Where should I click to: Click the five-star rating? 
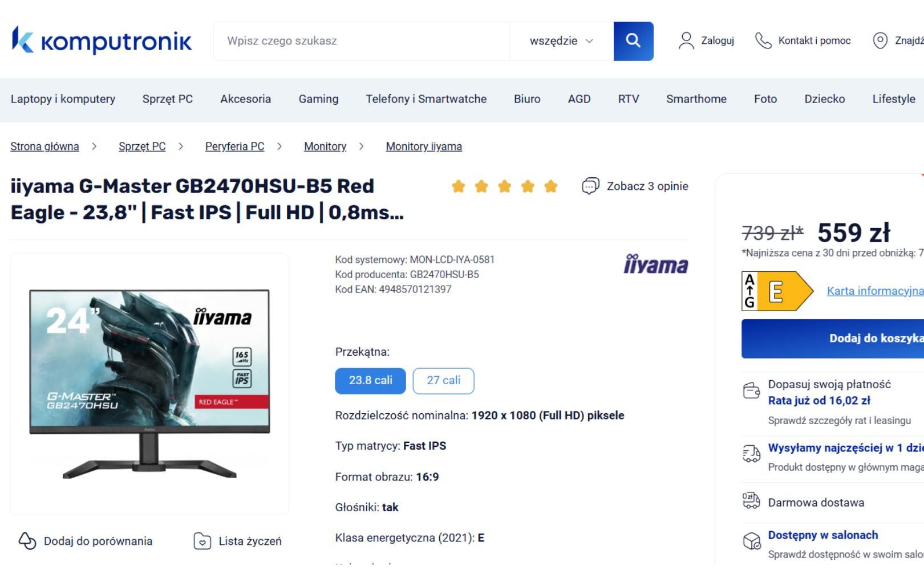point(504,186)
